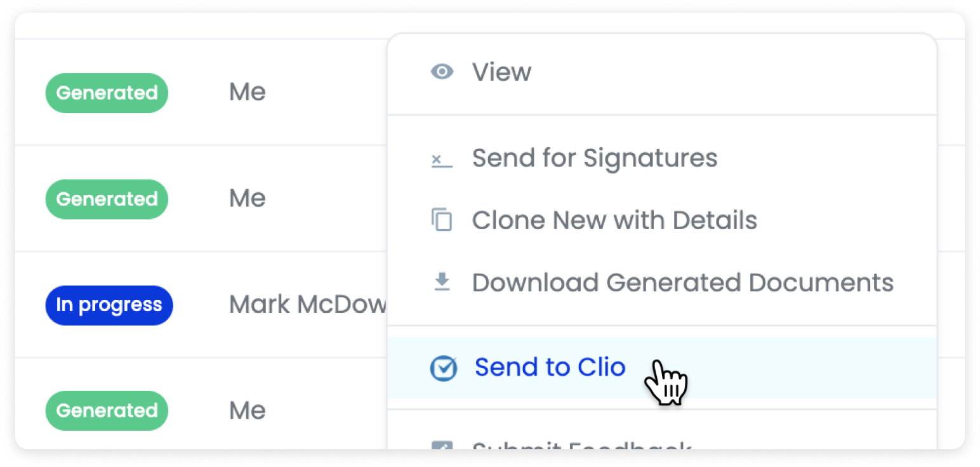980x467 pixels.
Task: Choose Send for Signatures
Action: coord(595,158)
